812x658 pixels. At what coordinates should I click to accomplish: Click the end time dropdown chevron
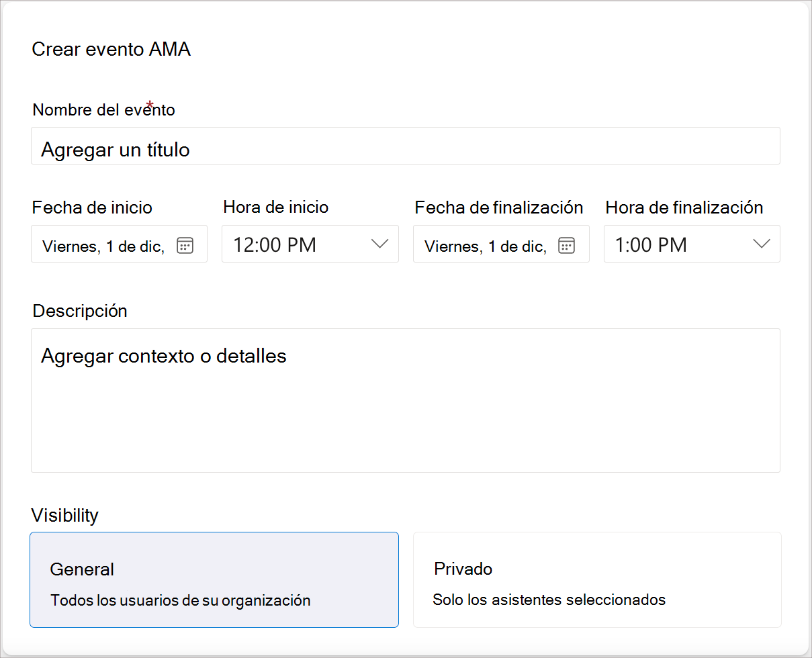[762, 244]
